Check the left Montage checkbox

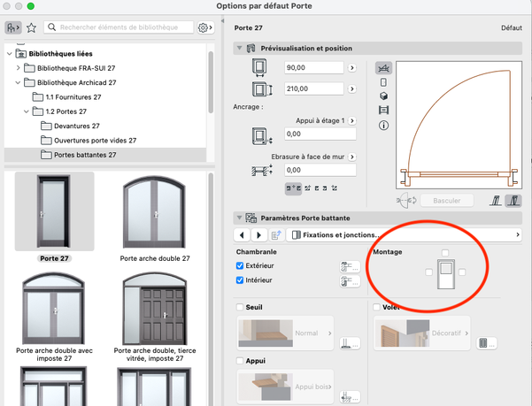pos(428,272)
